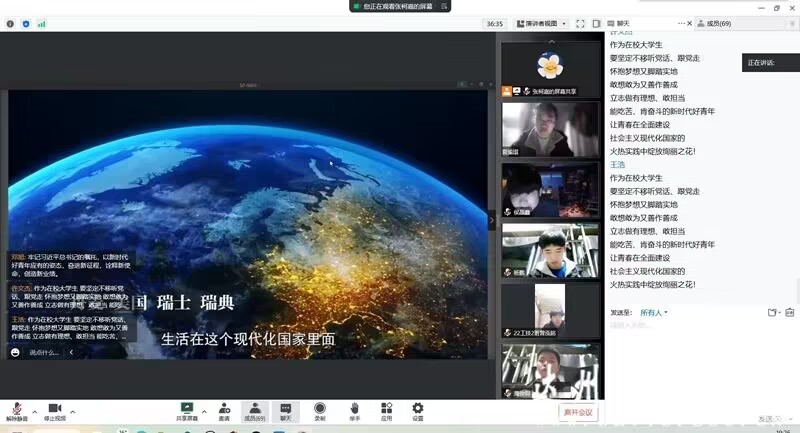
Task: Open chat panel more options (···)
Action: [681, 23]
